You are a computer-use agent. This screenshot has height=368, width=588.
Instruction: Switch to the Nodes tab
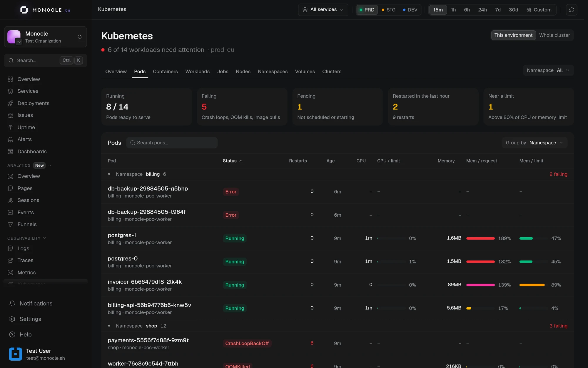pos(243,72)
